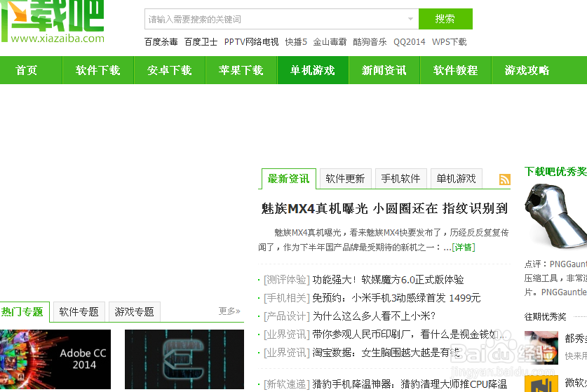Switch to the 单机游戏 news tab

(x=456, y=179)
